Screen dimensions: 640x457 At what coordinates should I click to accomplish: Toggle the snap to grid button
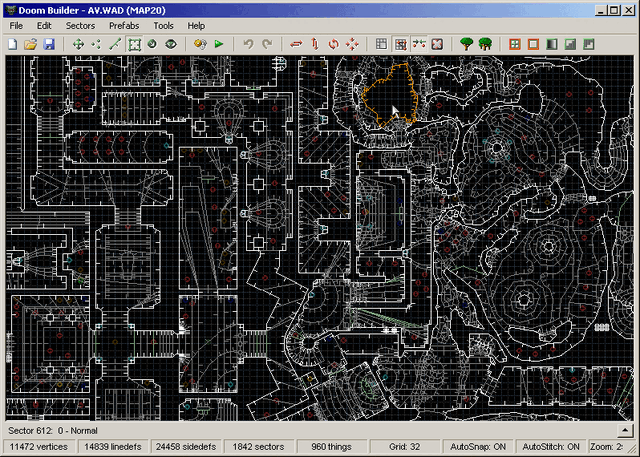(400, 44)
